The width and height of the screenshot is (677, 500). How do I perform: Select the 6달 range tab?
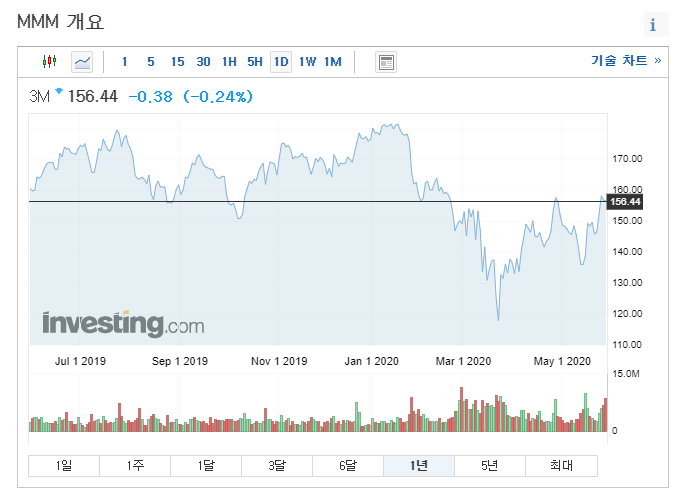[x=348, y=465]
